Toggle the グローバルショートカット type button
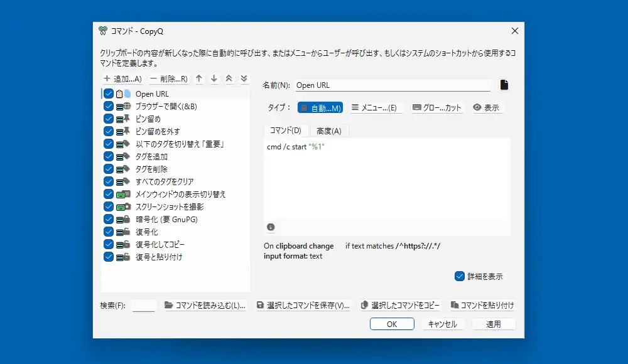This screenshot has height=364, width=628. [x=437, y=108]
